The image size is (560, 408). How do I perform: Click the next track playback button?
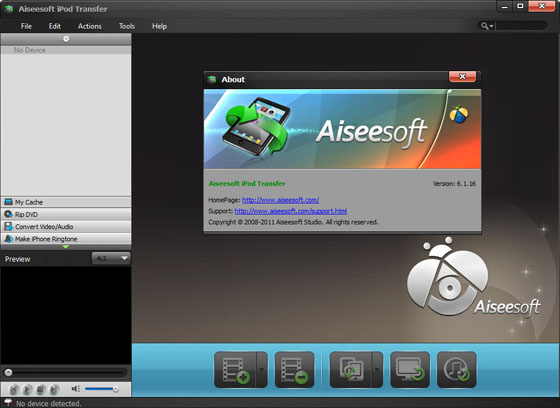coord(54,389)
